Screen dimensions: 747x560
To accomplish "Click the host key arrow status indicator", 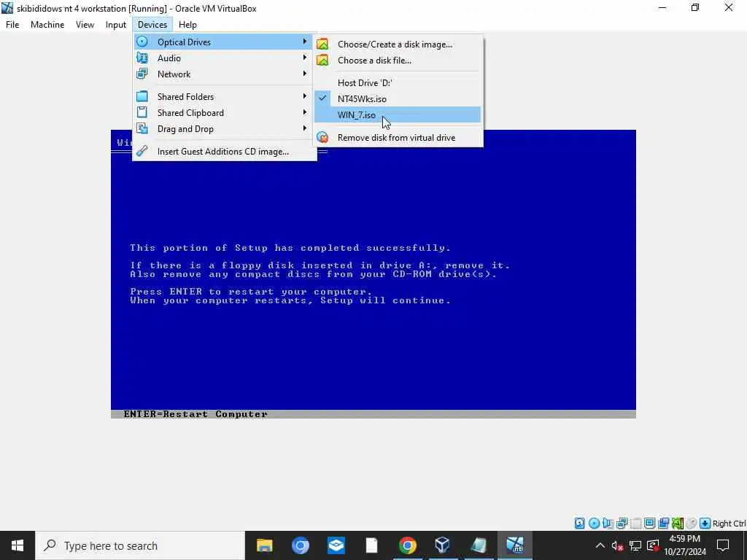I will (x=705, y=524).
